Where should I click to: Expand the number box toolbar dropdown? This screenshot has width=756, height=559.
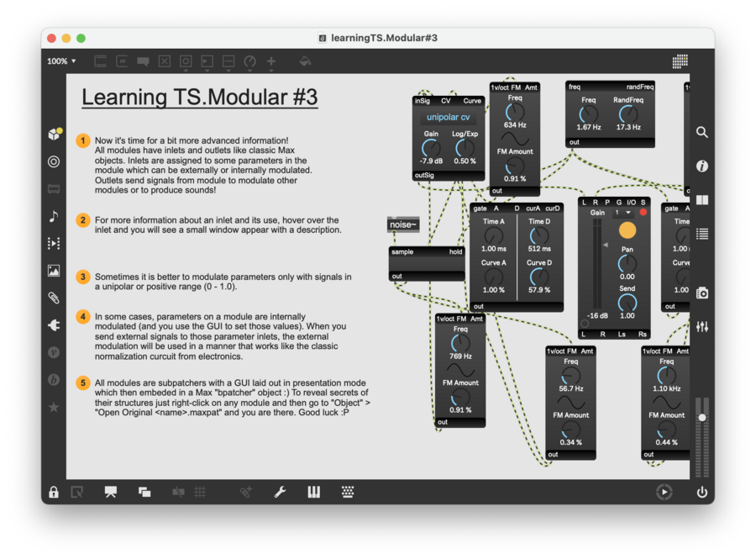[x=207, y=71]
